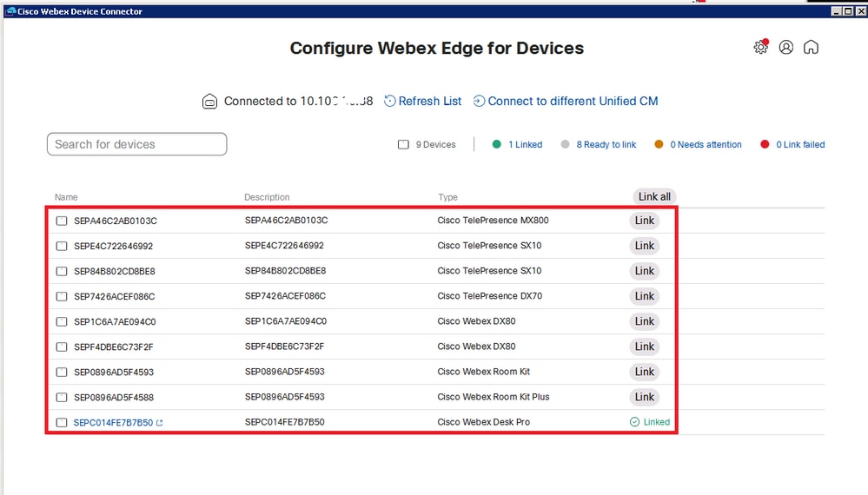868x495 pixels.
Task: Click the 9 Devices count label
Action: 435,144
